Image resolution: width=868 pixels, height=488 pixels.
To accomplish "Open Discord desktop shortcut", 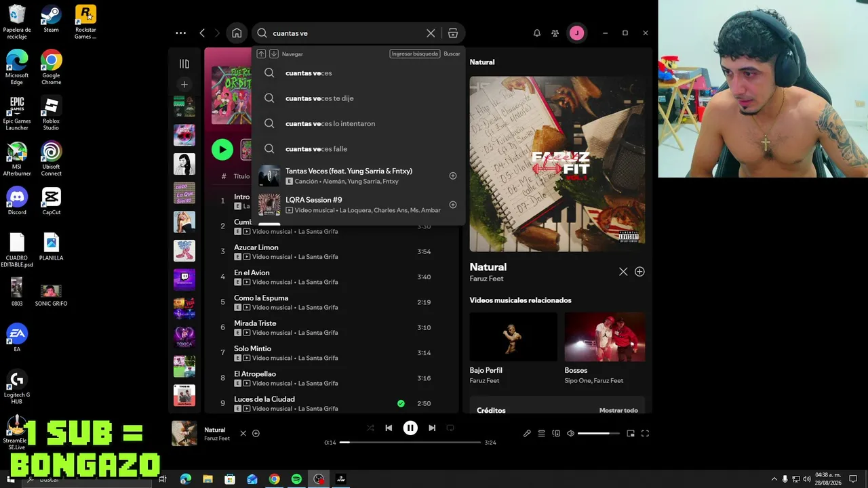I will click(x=17, y=201).
